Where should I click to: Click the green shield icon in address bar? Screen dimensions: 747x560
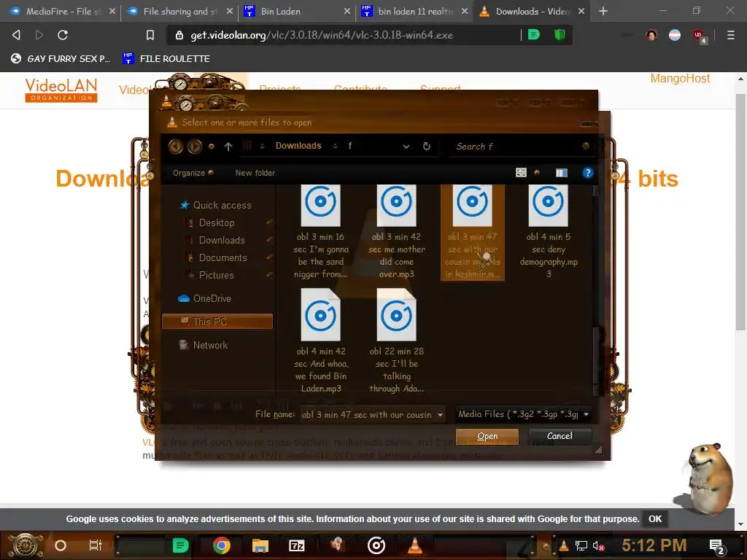click(560, 34)
